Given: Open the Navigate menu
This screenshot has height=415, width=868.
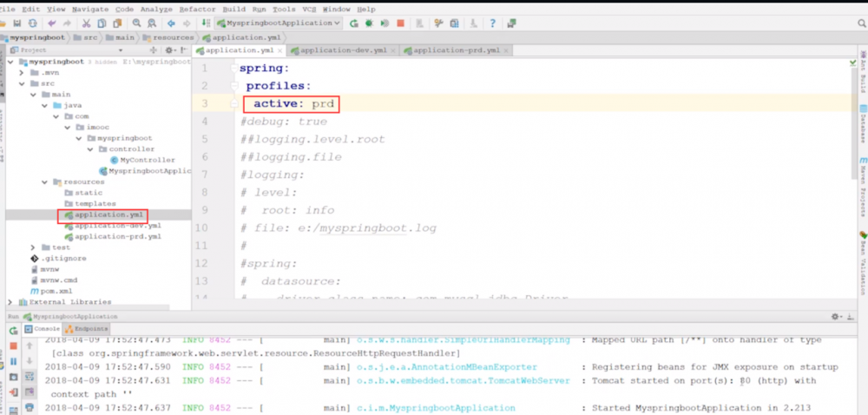Looking at the screenshot, I should [x=91, y=10].
